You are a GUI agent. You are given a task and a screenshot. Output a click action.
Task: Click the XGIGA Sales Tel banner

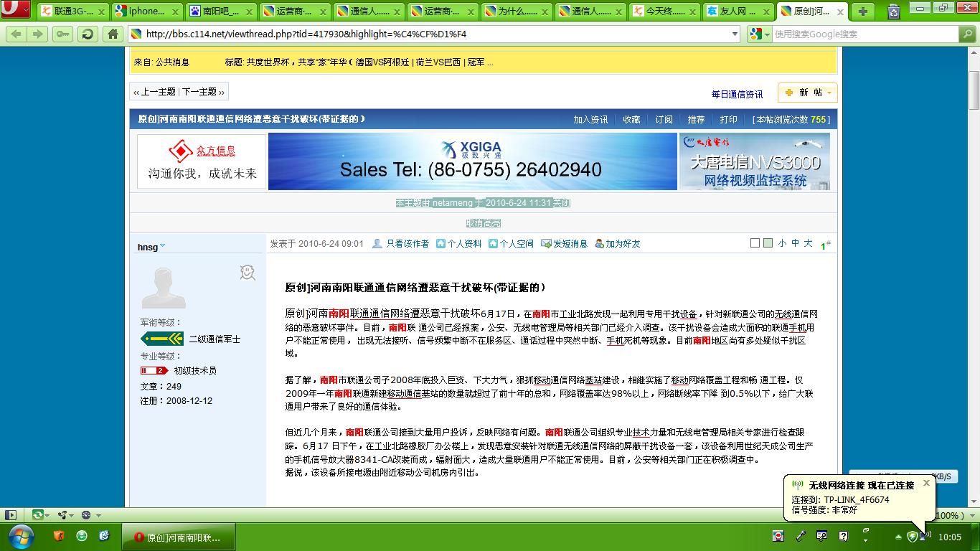[x=472, y=161]
